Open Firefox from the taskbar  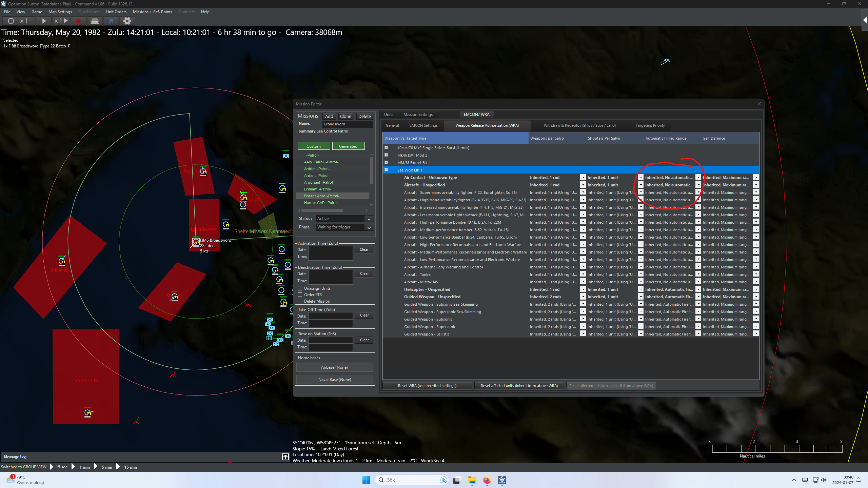tap(487, 480)
